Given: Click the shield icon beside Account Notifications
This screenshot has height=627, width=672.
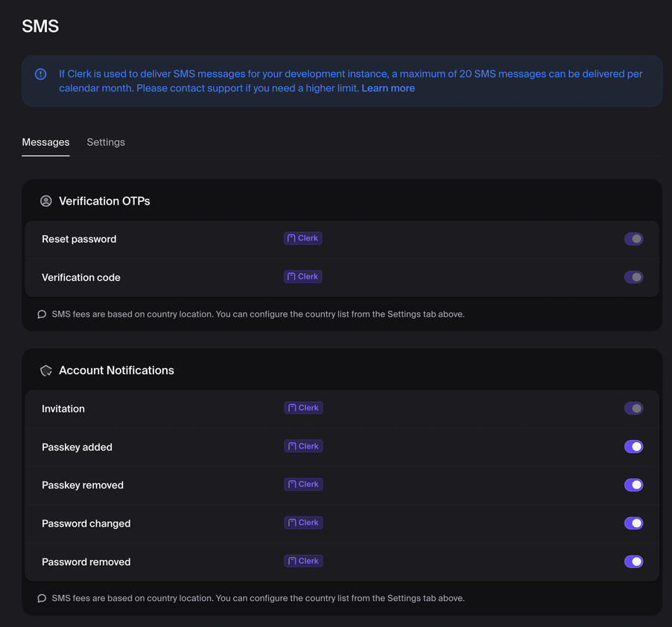Looking at the screenshot, I should [x=45, y=370].
